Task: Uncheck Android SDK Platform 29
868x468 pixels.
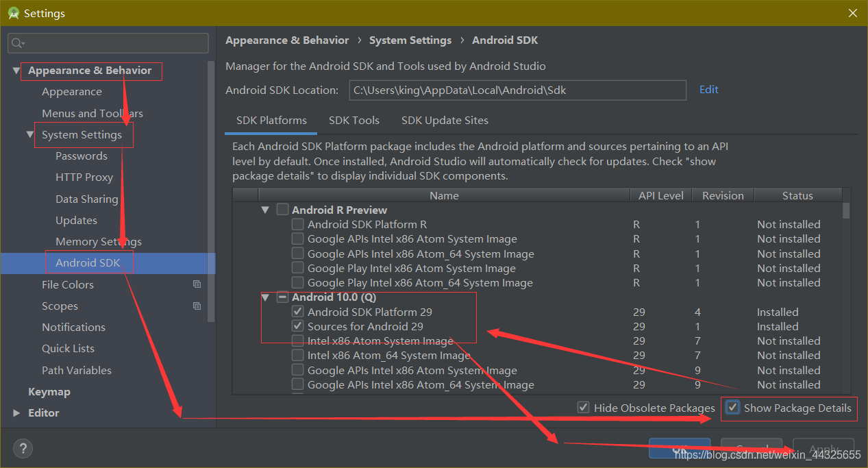Action: [x=297, y=312]
